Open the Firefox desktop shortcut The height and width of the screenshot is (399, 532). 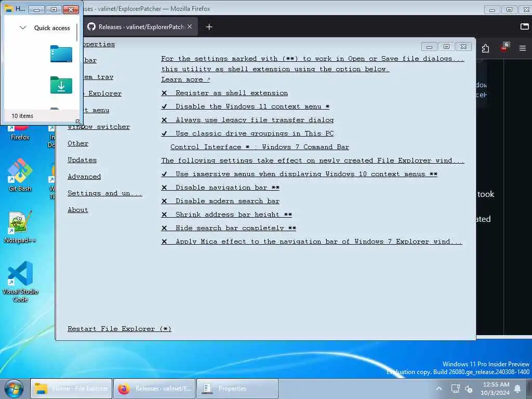coord(20,133)
